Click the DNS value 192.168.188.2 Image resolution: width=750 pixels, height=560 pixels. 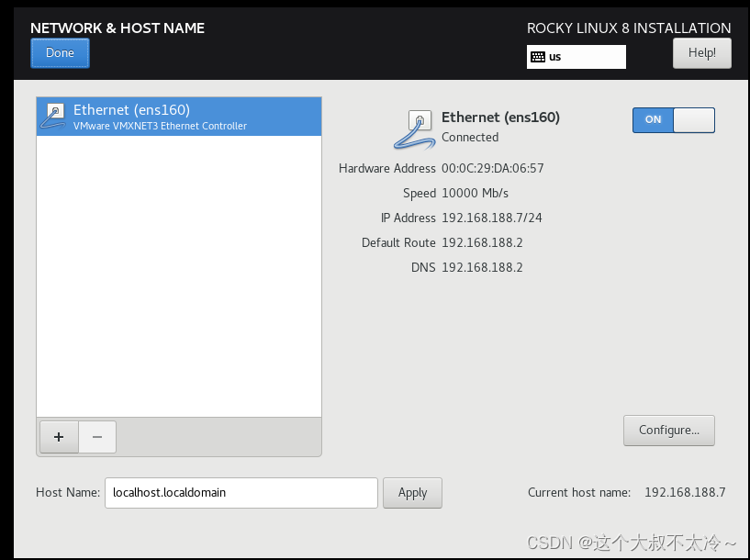click(482, 268)
